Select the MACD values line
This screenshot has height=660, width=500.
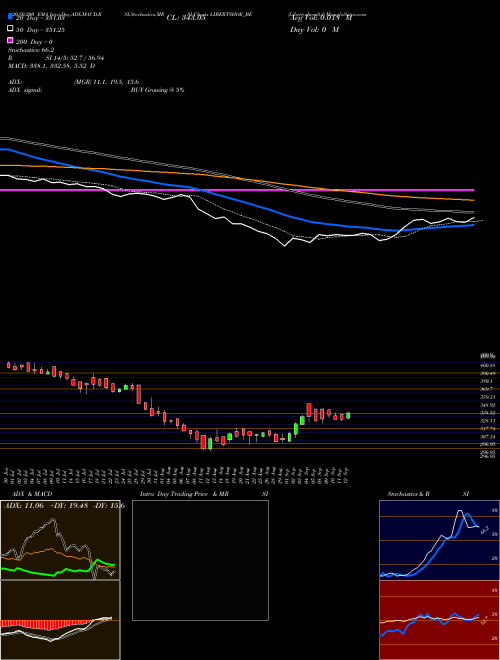click(51, 66)
